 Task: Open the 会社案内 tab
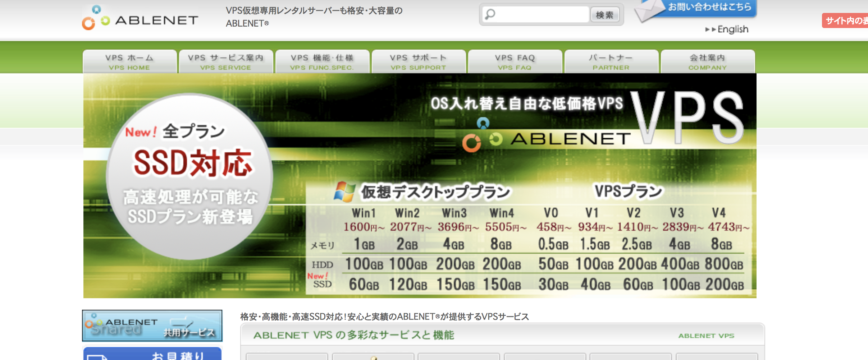pos(708,62)
